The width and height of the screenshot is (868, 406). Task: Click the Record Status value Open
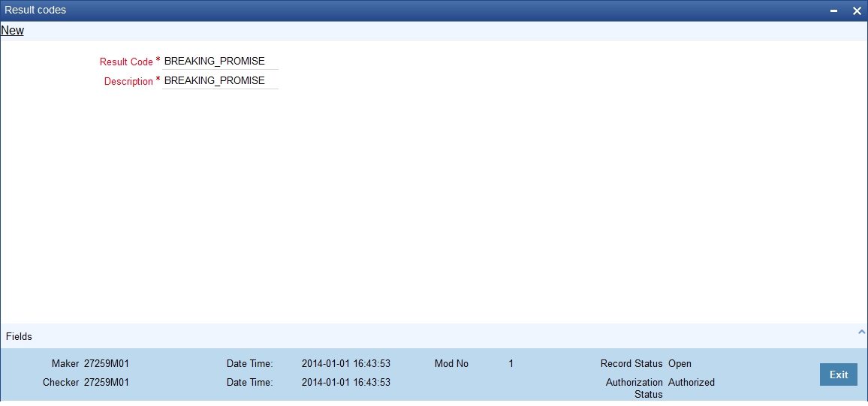pyautogui.click(x=680, y=364)
